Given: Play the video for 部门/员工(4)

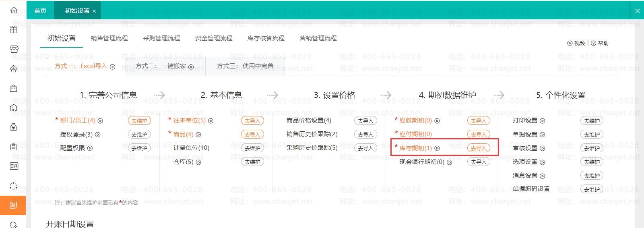Looking at the screenshot, I should (101, 121).
